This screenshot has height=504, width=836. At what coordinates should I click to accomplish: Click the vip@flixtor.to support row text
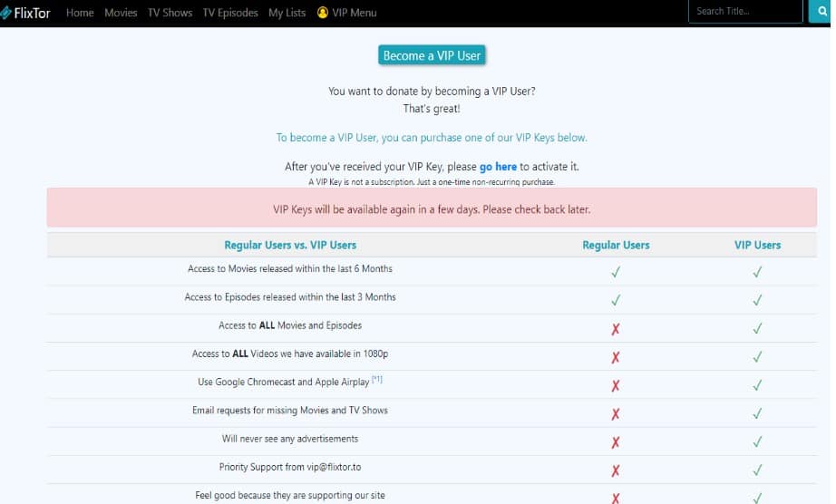(x=290, y=467)
